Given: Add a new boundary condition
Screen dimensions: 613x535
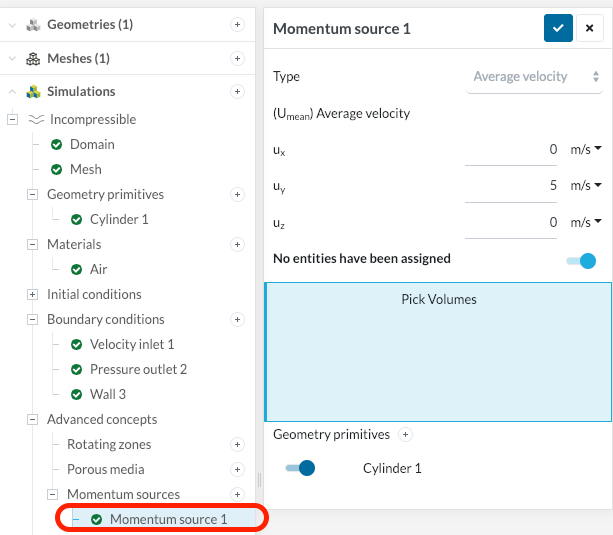Looking at the screenshot, I should [x=237, y=320].
